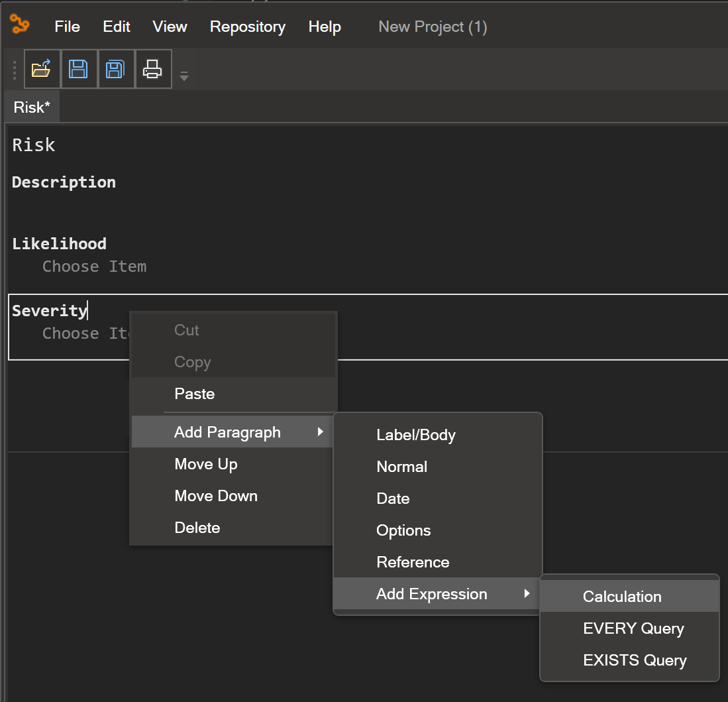Choose Cut from the context menu
The image size is (728, 702).
tap(234, 330)
